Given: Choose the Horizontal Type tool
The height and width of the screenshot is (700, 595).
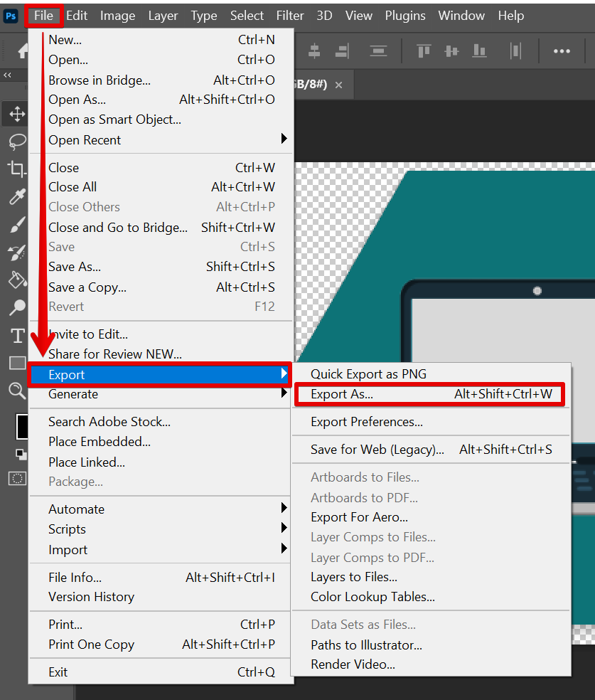Looking at the screenshot, I should 16,335.
